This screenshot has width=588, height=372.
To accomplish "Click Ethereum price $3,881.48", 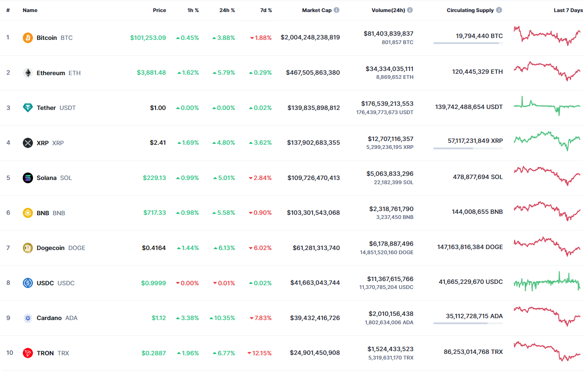I will coord(151,73).
